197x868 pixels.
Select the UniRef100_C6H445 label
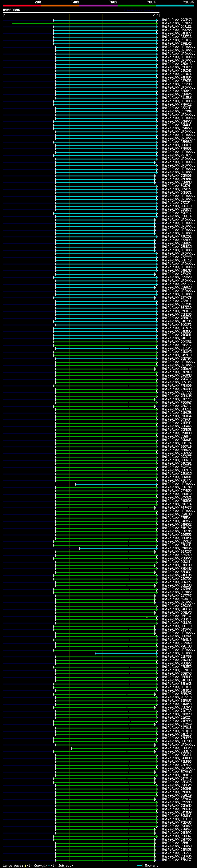pos(177,426)
